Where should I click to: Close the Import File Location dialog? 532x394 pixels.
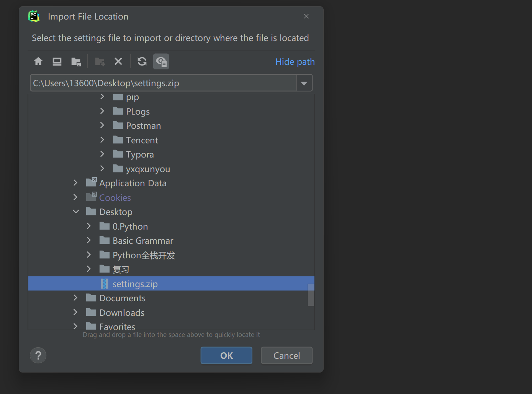tap(306, 16)
